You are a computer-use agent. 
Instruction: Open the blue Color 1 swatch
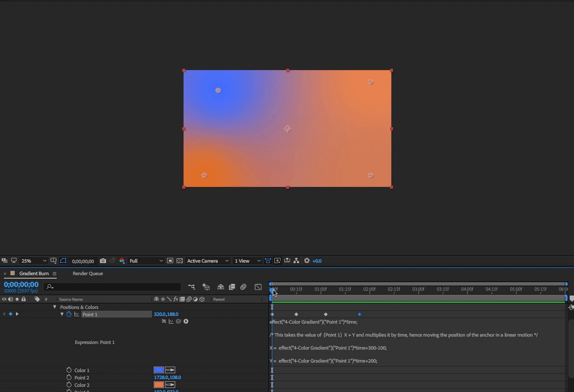[x=159, y=370]
